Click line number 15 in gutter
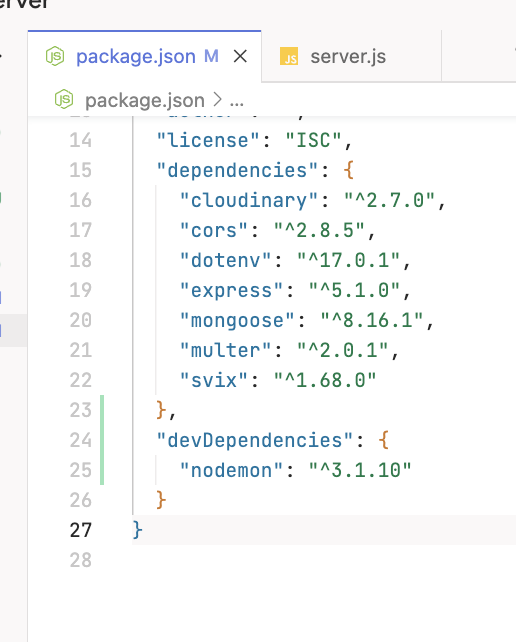This screenshot has height=642, width=516. [x=80, y=170]
